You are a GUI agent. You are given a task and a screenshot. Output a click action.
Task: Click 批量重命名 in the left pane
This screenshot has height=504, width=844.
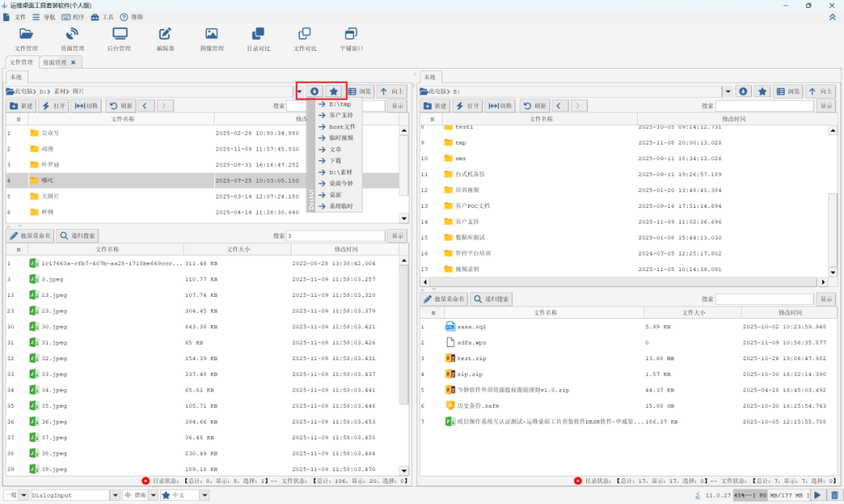(30, 236)
